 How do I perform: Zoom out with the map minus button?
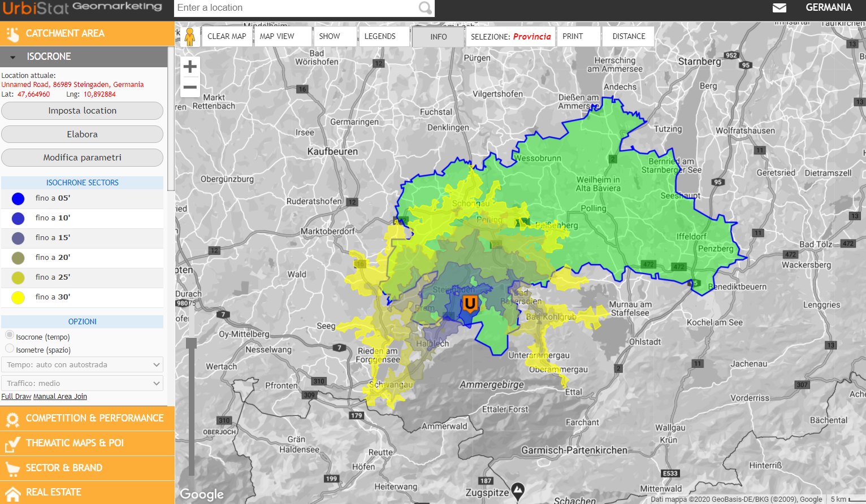[x=190, y=87]
